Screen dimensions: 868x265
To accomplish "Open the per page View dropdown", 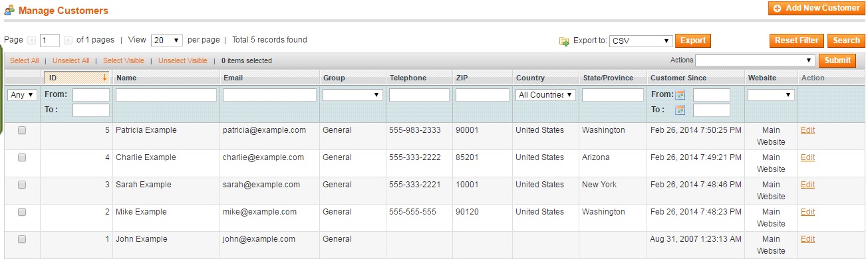I will click(167, 41).
